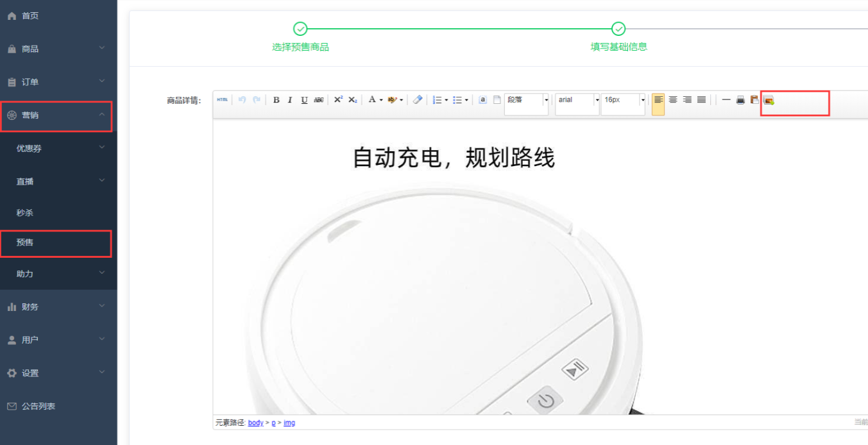The width and height of the screenshot is (868, 445).
Task: Apply subscript formatting
Action: [352, 100]
